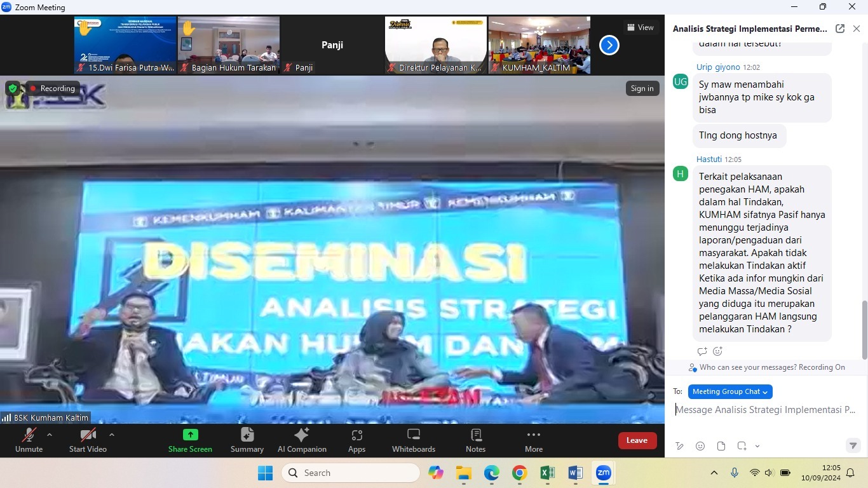Click the Share Screen icon
Image resolution: width=868 pixels, height=488 pixels.
click(190, 435)
